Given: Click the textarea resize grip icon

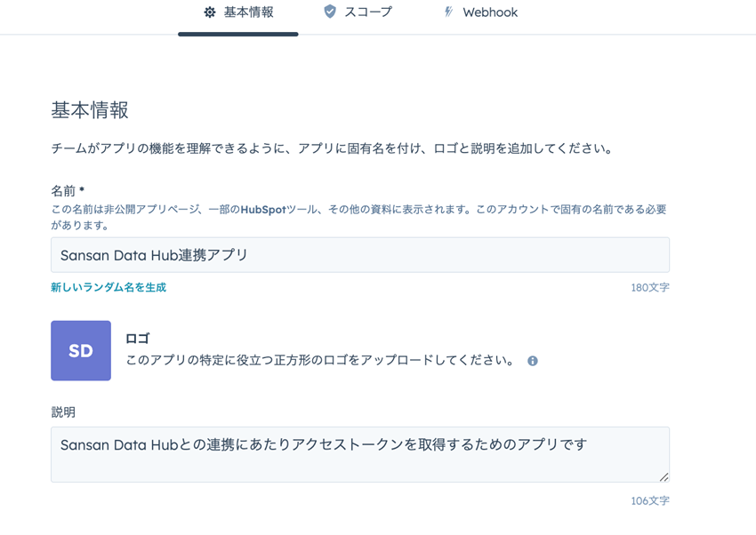Looking at the screenshot, I should click(664, 476).
